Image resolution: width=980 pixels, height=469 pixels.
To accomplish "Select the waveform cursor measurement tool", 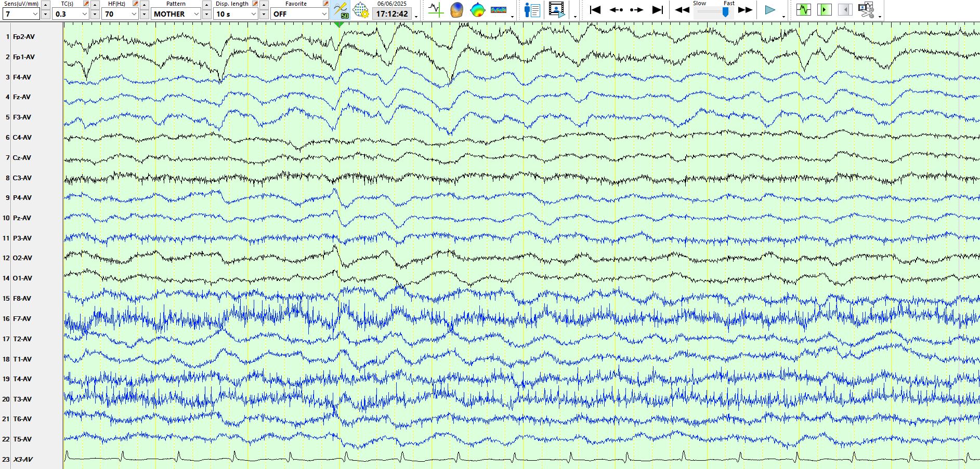I will pos(436,10).
